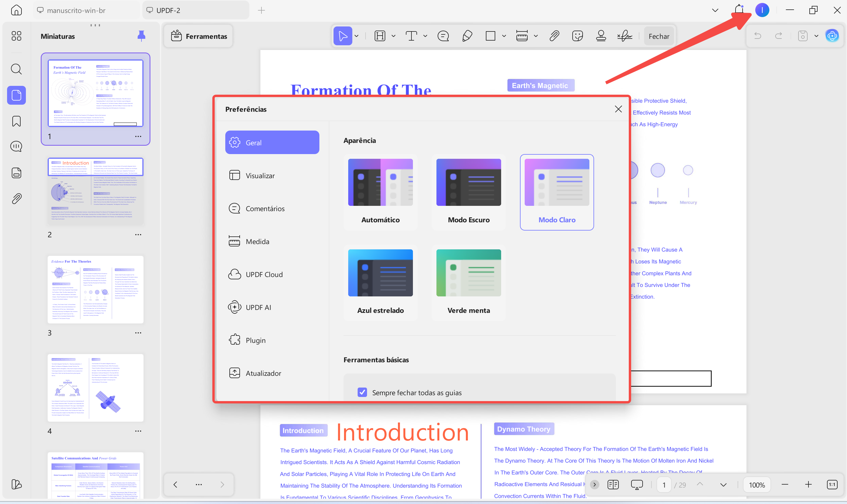Open the tab list dropdown chevron
Image resolution: width=847 pixels, height=504 pixels.
[x=715, y=10]
